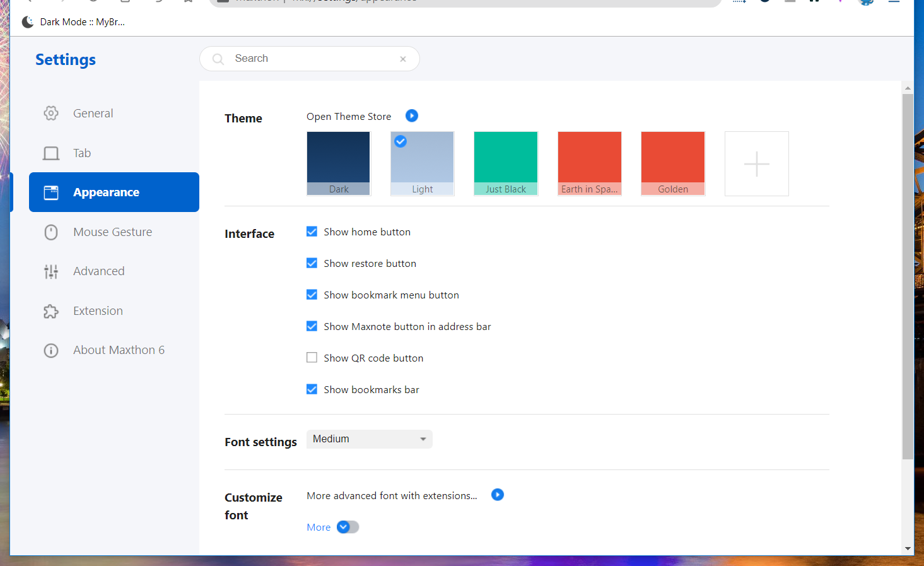The height and width of the screenshot is (566, 924).
Task: Click the Extension puzzle piece icon
Action: coord(50,310)
